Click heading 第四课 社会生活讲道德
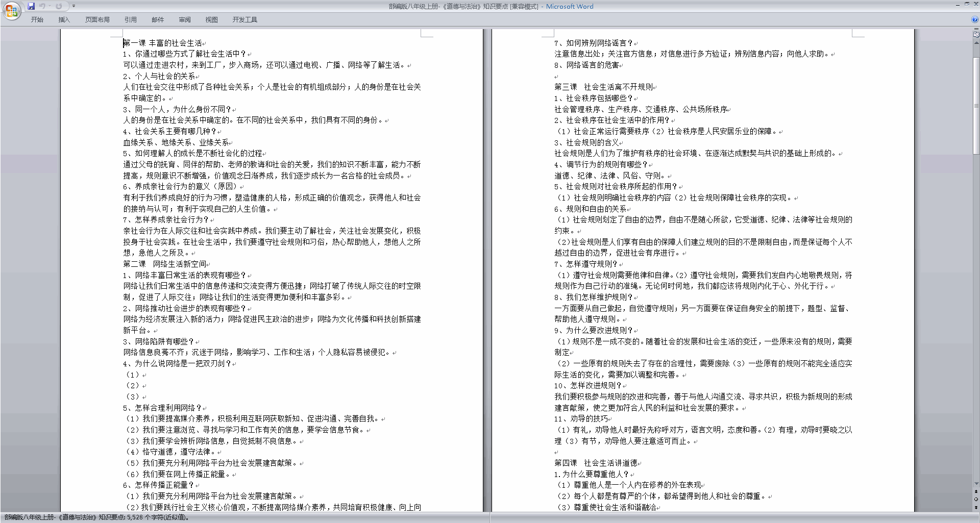 (x=596, y=463)
